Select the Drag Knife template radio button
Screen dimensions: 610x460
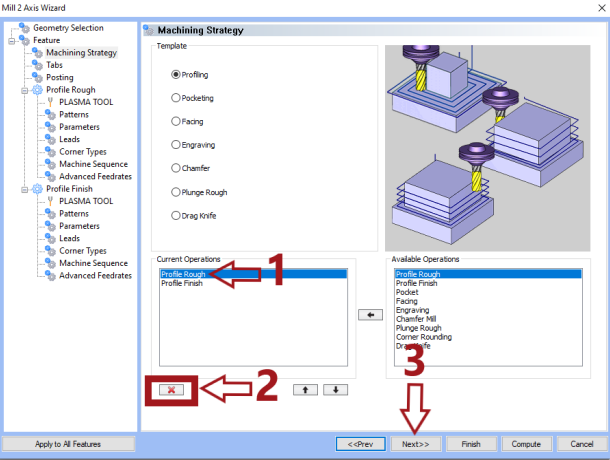(x=176, y=215)
